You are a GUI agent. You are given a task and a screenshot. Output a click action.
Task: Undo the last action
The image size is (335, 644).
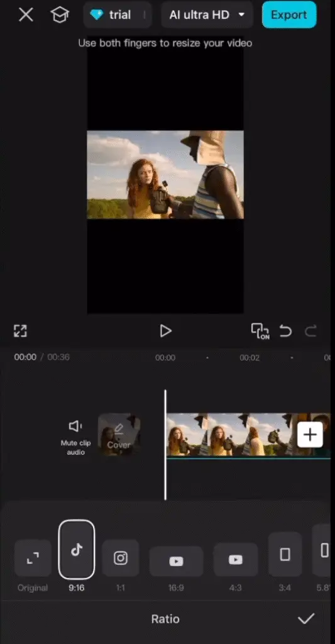click(x=285, y=331)
